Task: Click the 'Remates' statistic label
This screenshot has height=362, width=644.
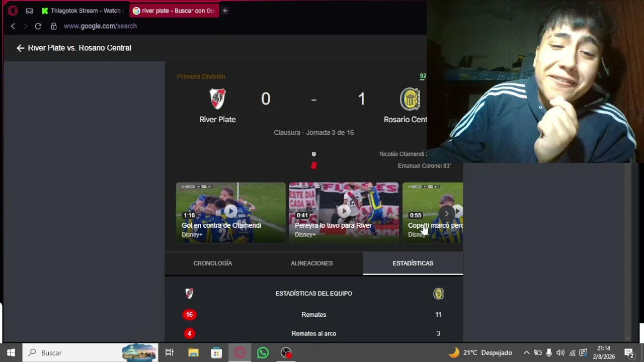Action: pos(314,315)
